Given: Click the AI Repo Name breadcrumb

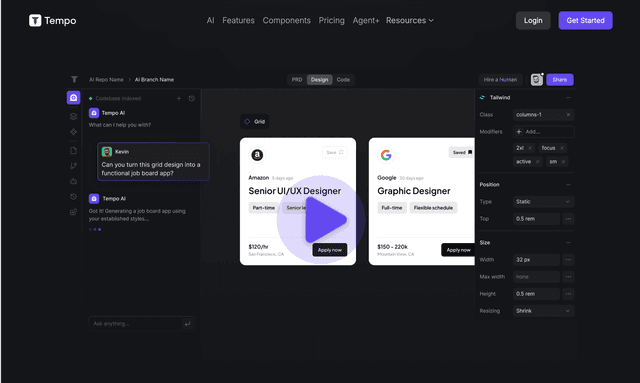Looking at the screenshot, I should coord(106,80).
